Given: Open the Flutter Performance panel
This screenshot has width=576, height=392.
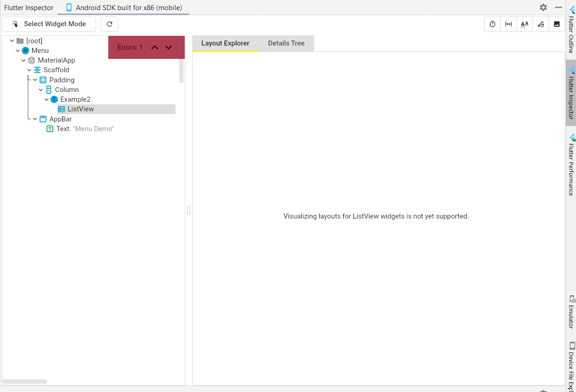Looking at the screenshot, I should coord(571,163).
